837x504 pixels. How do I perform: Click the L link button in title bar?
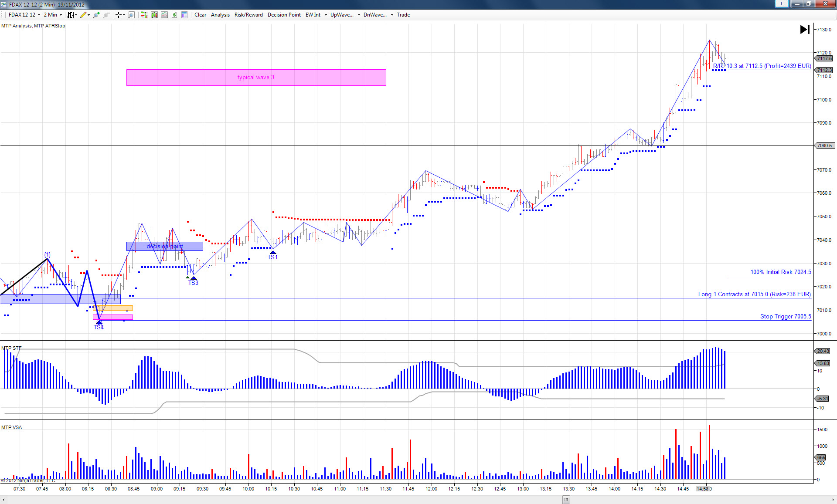(x=782, y=3)
